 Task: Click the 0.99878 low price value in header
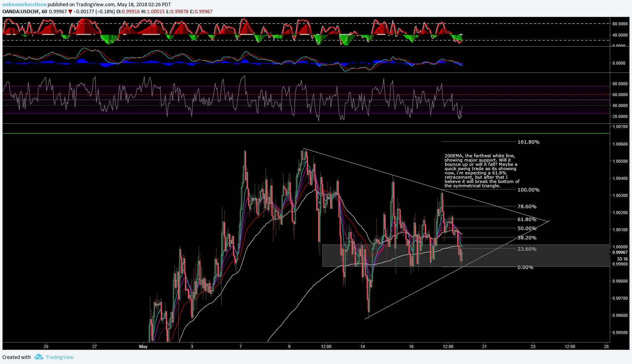[x=180, y=12]
